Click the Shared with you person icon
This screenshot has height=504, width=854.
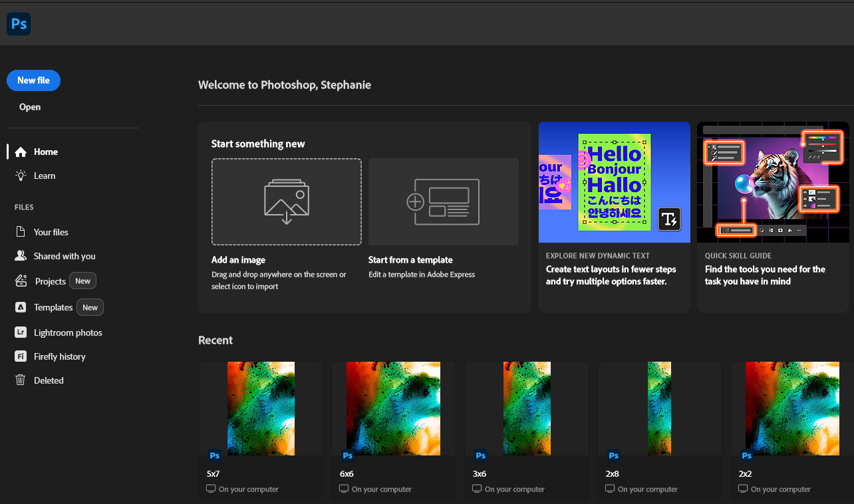pyautogui.click(x=21, y=256)
